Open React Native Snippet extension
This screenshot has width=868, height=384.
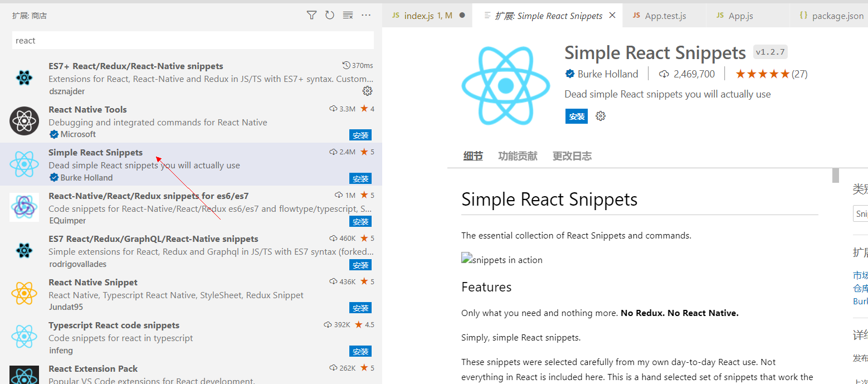191,294
